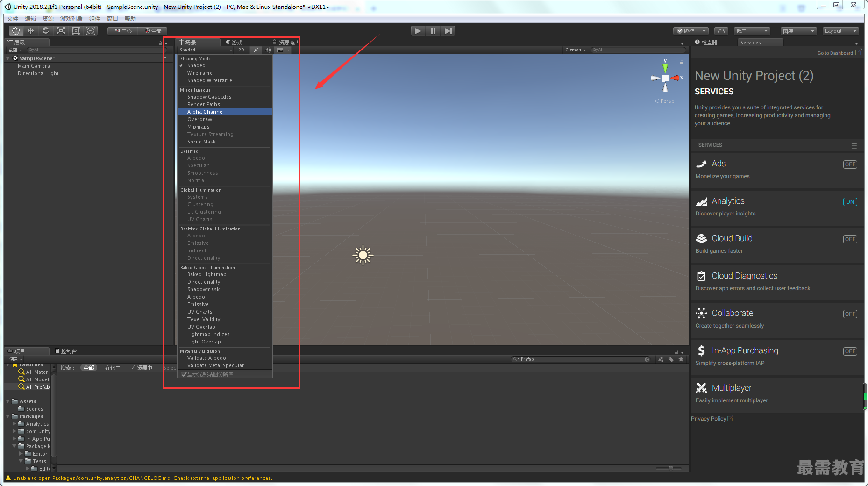Toggle Ads service OFF switch

coord(850,164)
